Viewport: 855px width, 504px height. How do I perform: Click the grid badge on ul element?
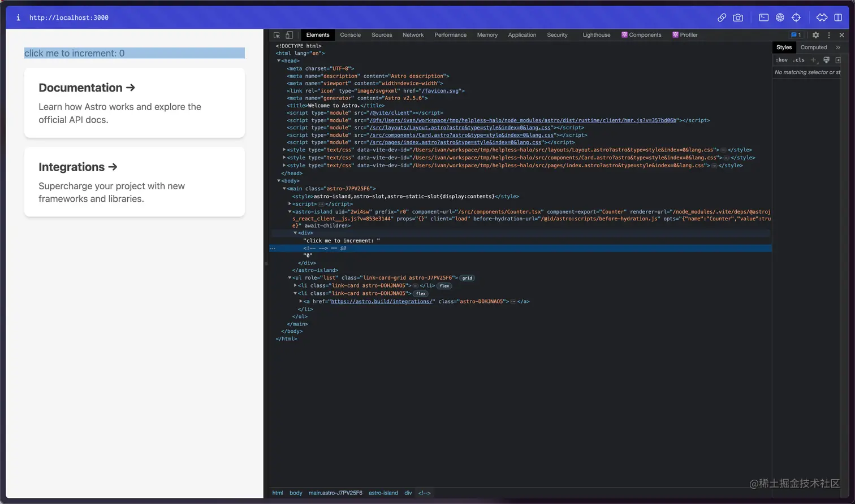click(x=467, y=278)
